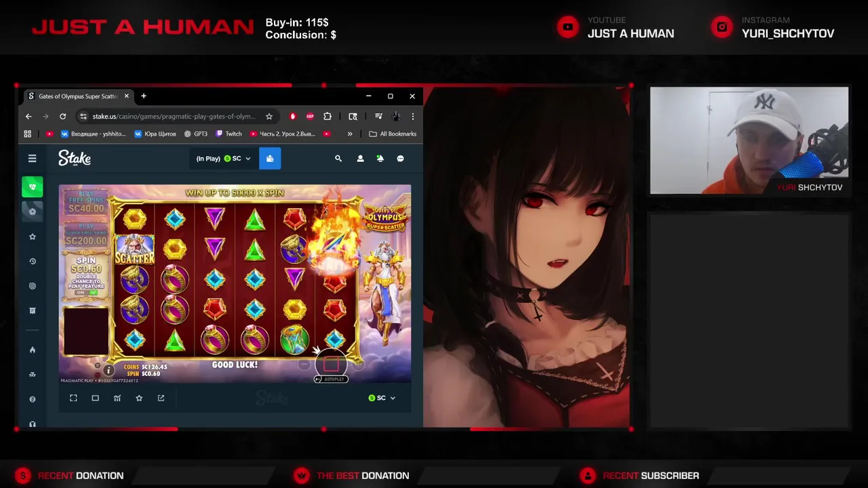
Task: Open the AdBlock Plus ABP extension
Action: [x=310, y=117]
